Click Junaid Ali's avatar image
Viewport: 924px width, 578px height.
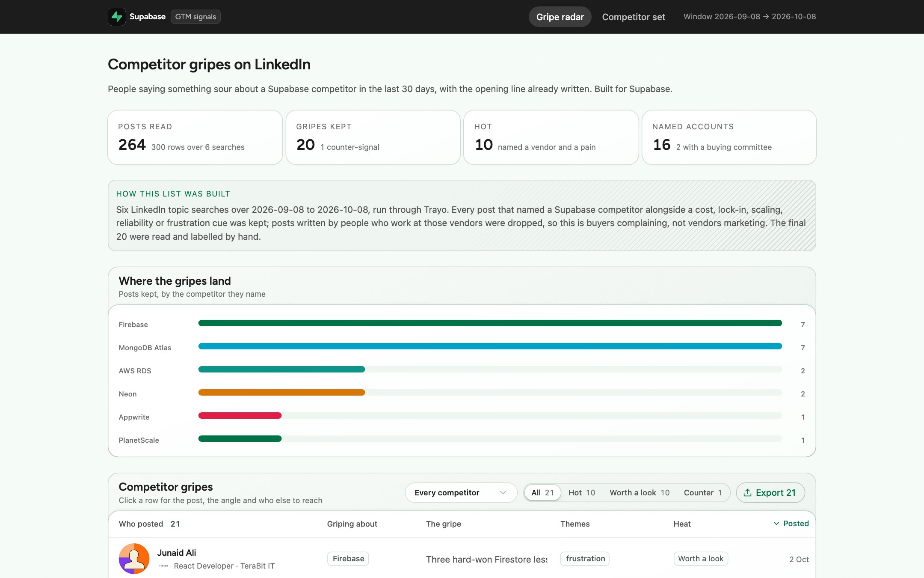pyautogui.click(x=134, y=559)
